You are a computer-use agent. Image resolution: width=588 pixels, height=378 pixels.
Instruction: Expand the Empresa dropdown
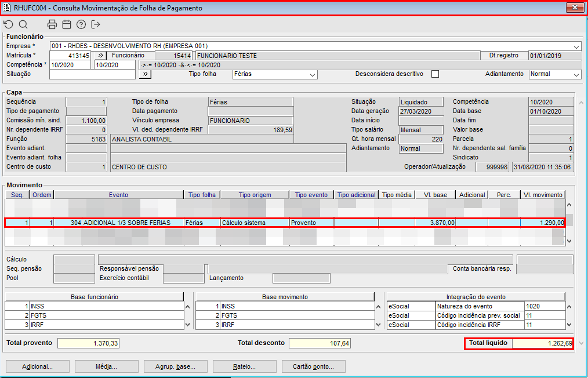pos(576,46)
